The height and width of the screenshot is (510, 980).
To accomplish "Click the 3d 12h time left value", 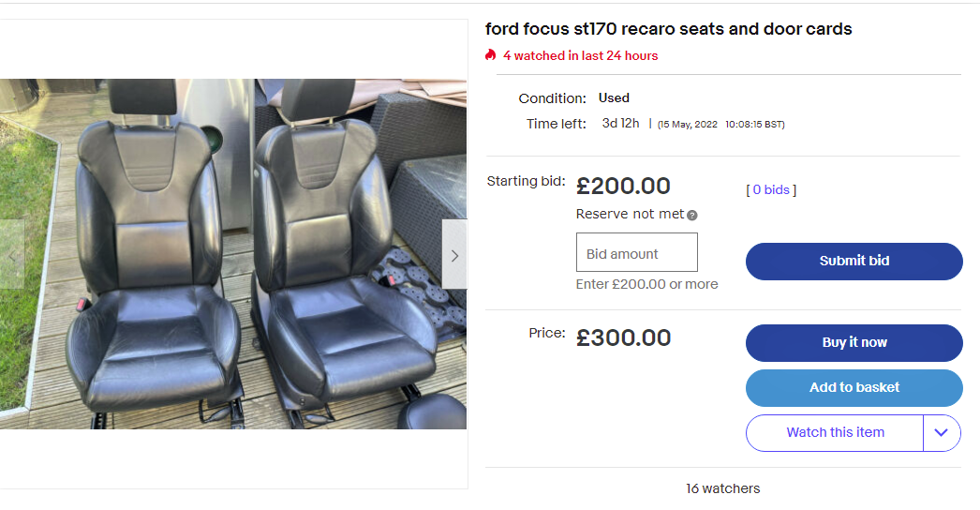I will pos(620,124).
